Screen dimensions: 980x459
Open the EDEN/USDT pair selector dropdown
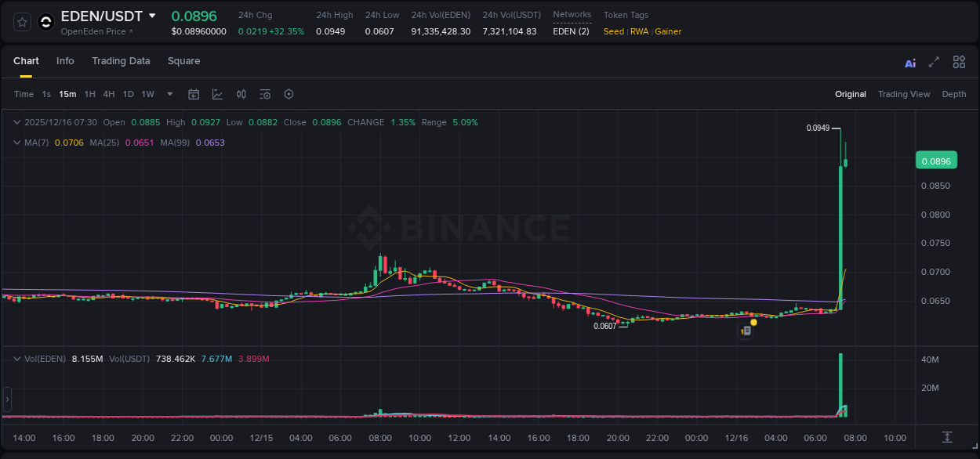coord(151,16)
